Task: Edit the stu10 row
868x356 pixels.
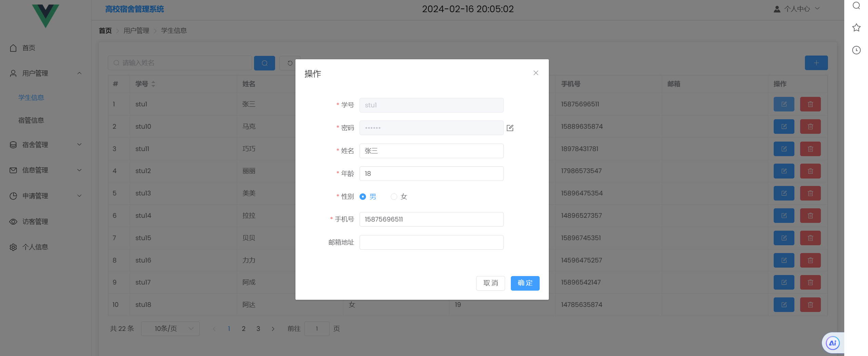Action: pos(784,127)
